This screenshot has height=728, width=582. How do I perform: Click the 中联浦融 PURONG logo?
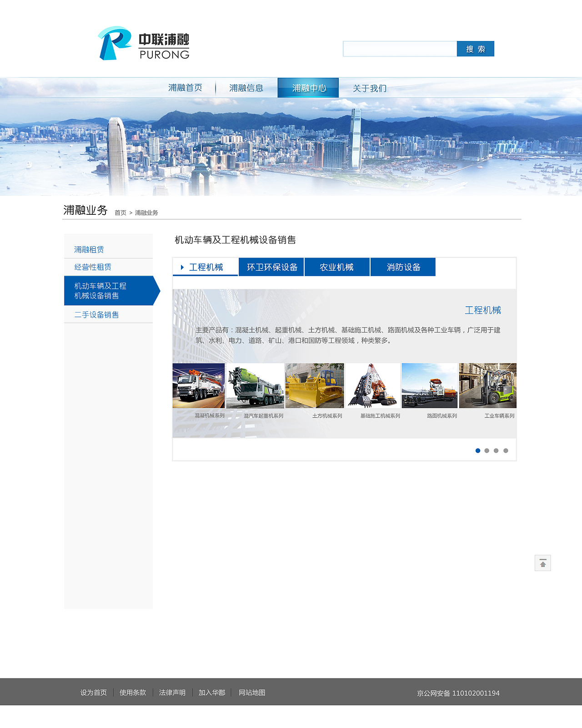pyautogui.click(x=144, y=43)
